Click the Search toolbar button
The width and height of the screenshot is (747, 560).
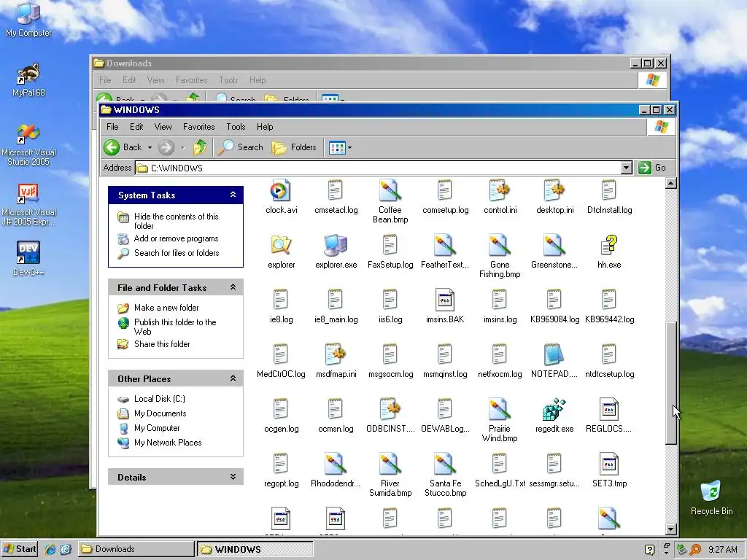point(241,147)
